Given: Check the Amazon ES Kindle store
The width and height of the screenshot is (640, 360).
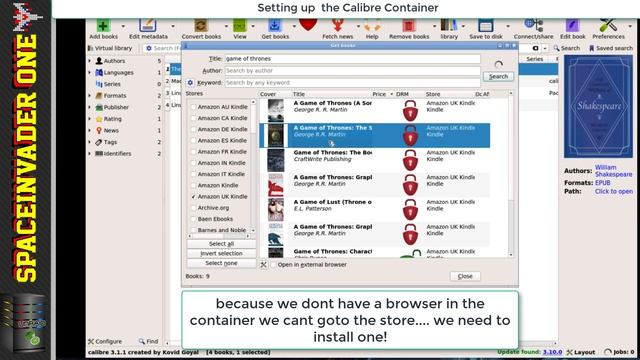Looking at the screenshot, I should 193,140.
